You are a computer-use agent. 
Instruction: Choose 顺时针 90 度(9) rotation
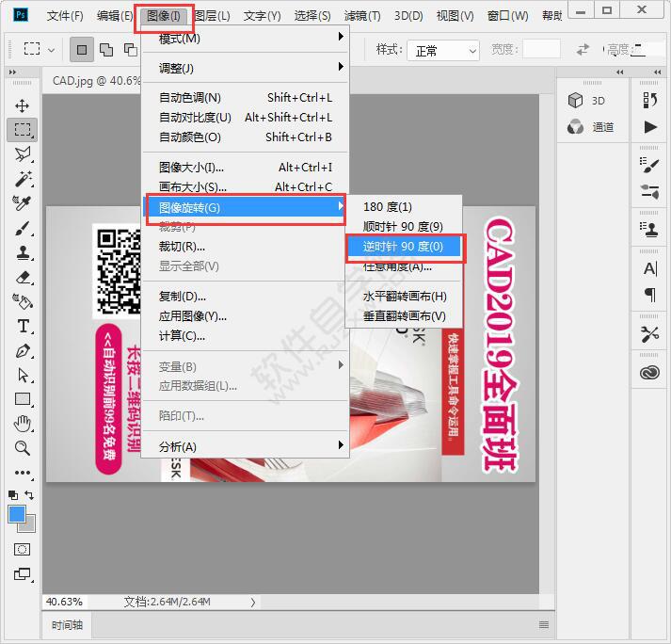point(403,227)
